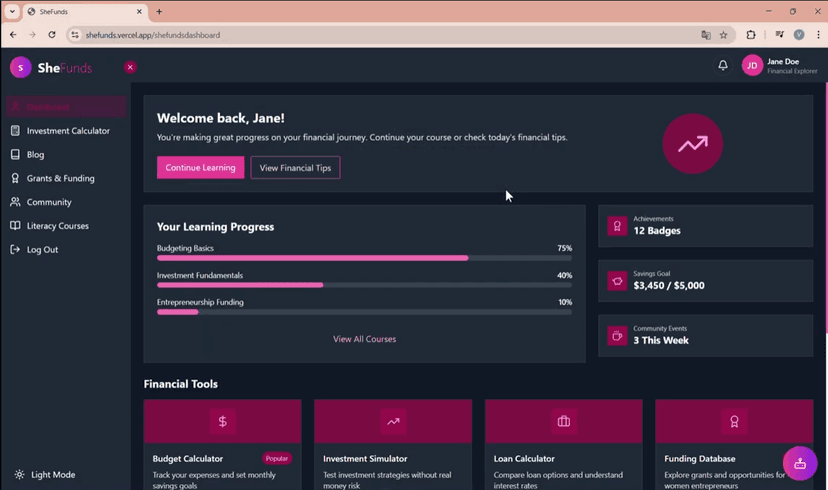Open the browser tab list dropdown
The height and width of the screenshot is (490, 828).
(x=13, y=11)
